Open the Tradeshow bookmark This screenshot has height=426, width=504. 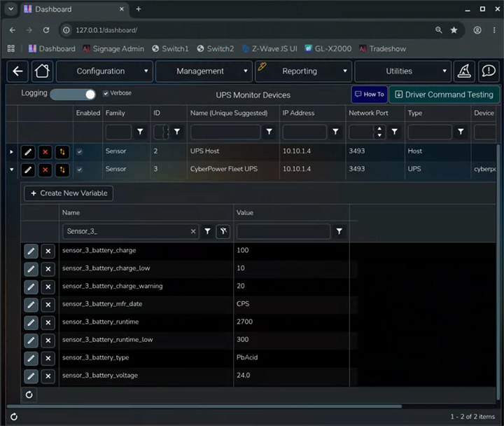point(382,49)
